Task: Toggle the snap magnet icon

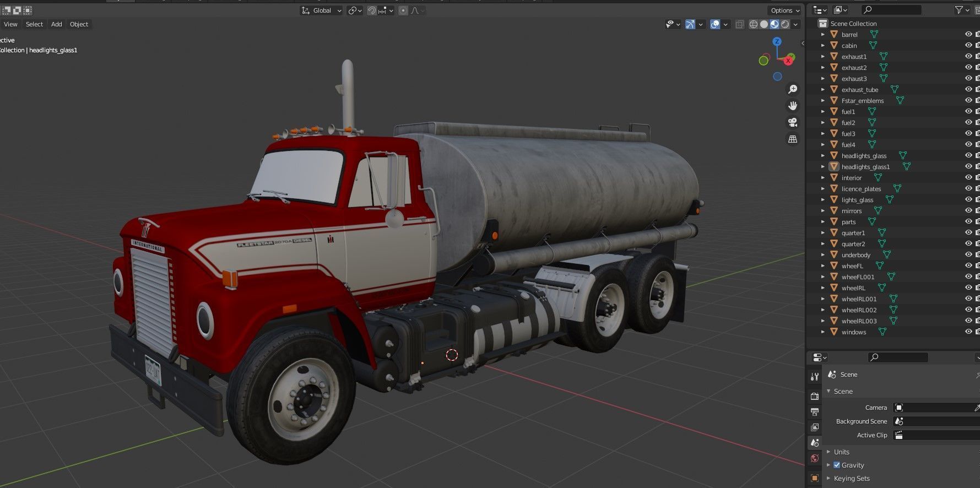Action: click(x=372, y=10)
